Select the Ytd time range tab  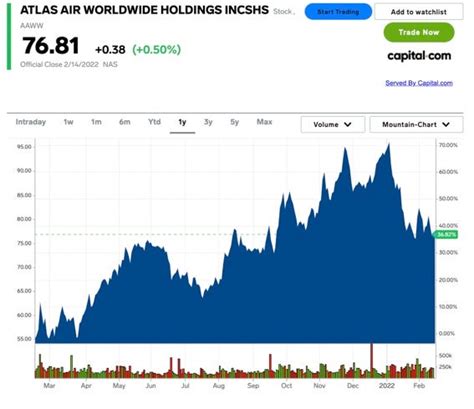point(154,122)
